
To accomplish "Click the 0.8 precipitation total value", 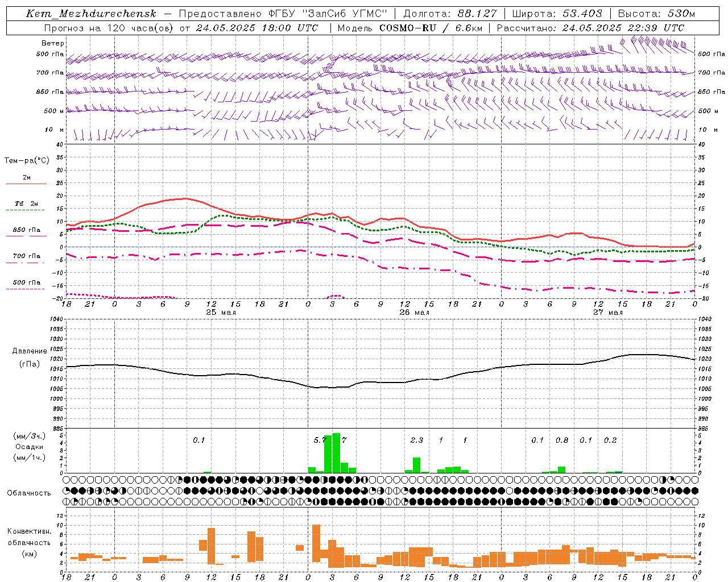I will coord(562,440).
